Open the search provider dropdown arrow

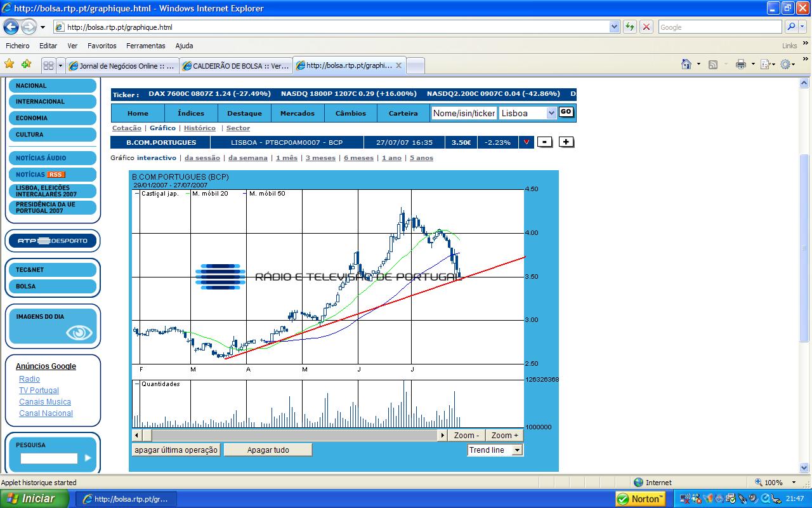coord(802,27)
